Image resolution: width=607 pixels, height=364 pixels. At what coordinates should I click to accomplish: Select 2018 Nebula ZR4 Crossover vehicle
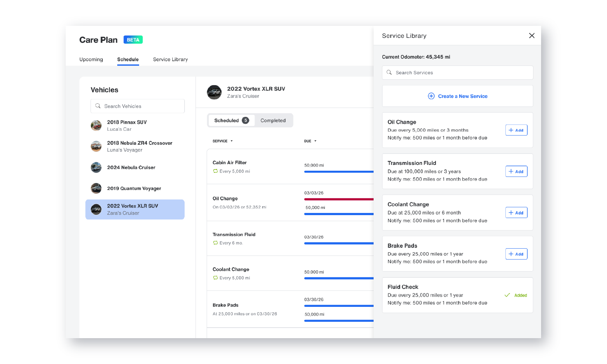click(x=135, y=146)
